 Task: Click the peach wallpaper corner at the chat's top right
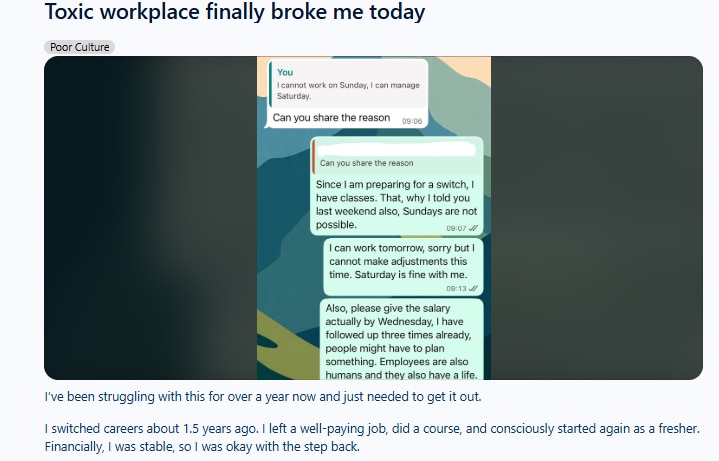click(475, 68)
